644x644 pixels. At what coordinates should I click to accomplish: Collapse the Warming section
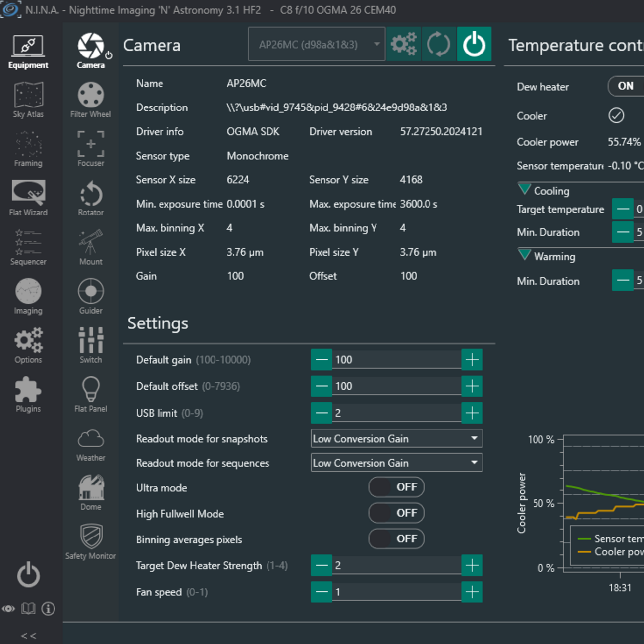coord(524,255)
